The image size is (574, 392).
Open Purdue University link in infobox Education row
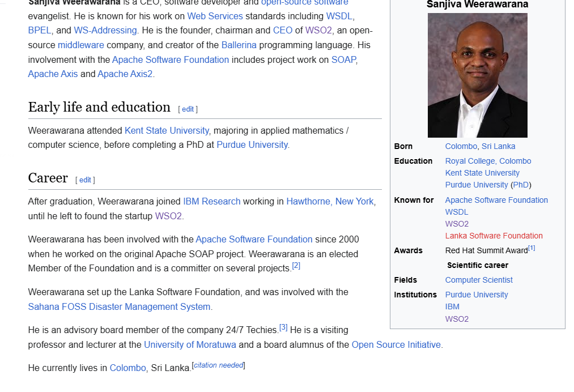477,185
